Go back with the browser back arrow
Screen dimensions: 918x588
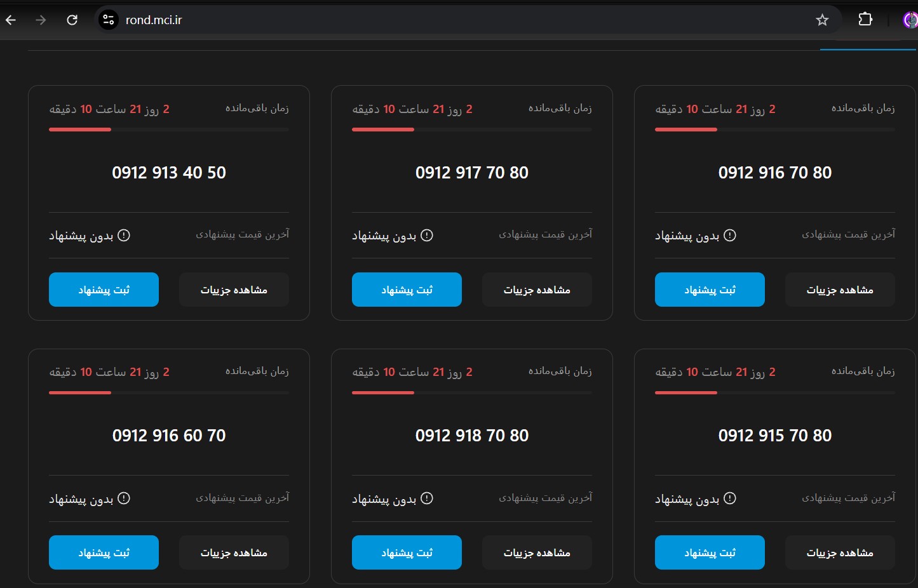(11, 20)
